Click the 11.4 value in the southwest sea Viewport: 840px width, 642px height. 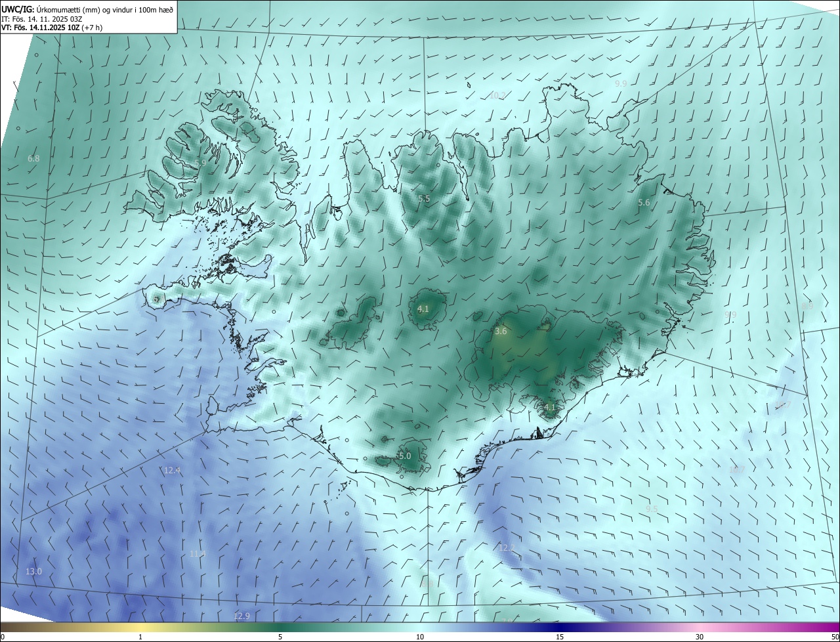pyautogui.click(x=198, y=553)
